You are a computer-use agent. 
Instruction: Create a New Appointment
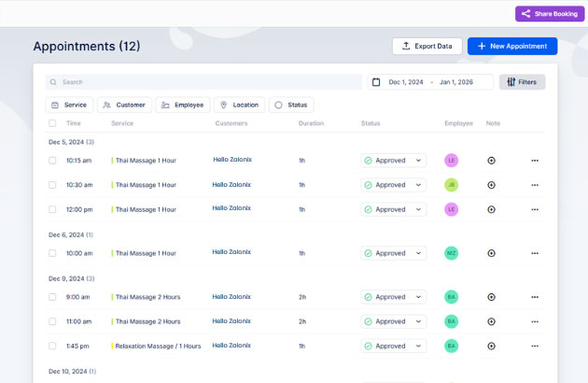tap(512, 46)
